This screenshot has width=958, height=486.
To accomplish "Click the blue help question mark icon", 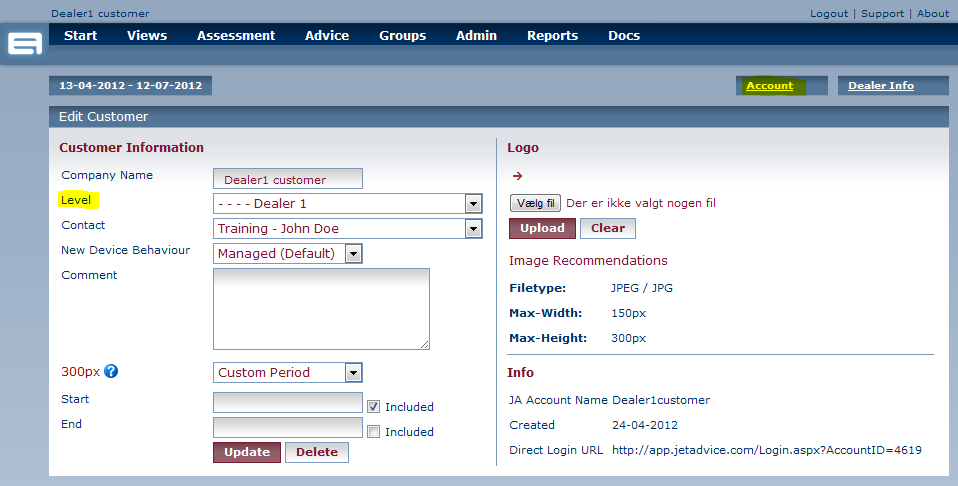I will 111,372.
